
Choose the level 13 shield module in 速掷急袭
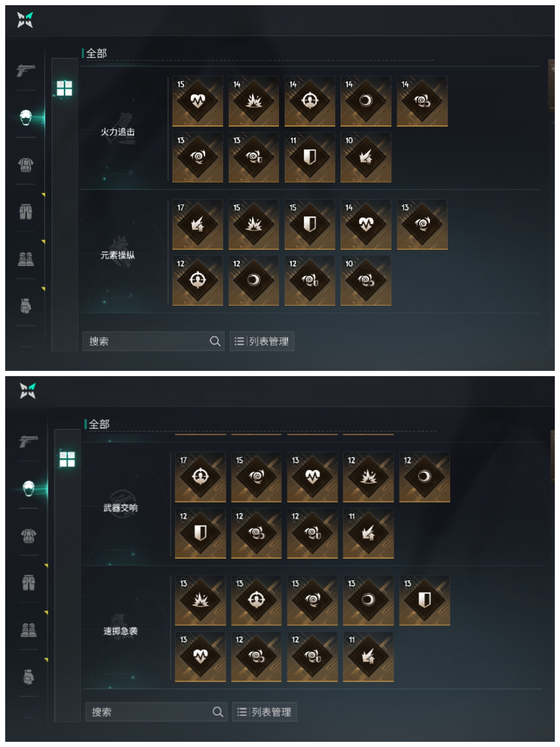424,600
